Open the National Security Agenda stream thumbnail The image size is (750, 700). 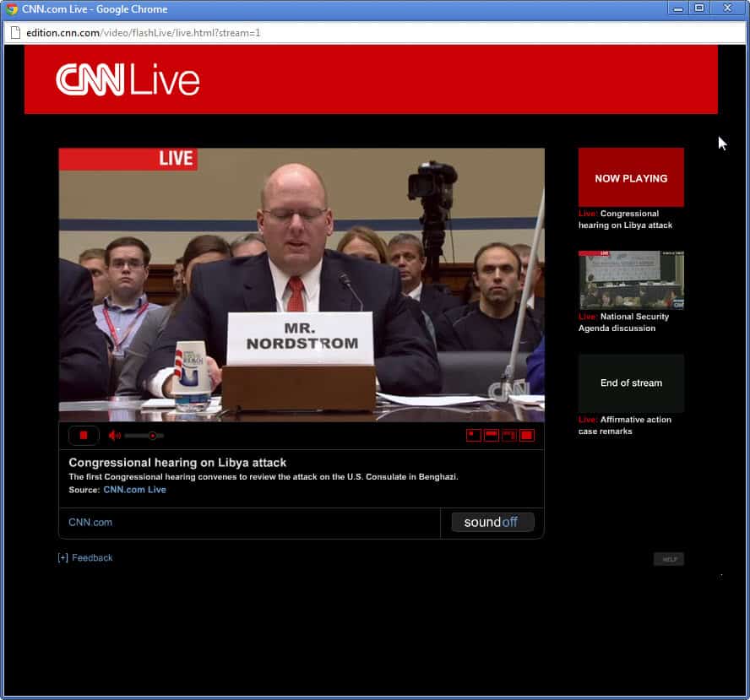631,280
